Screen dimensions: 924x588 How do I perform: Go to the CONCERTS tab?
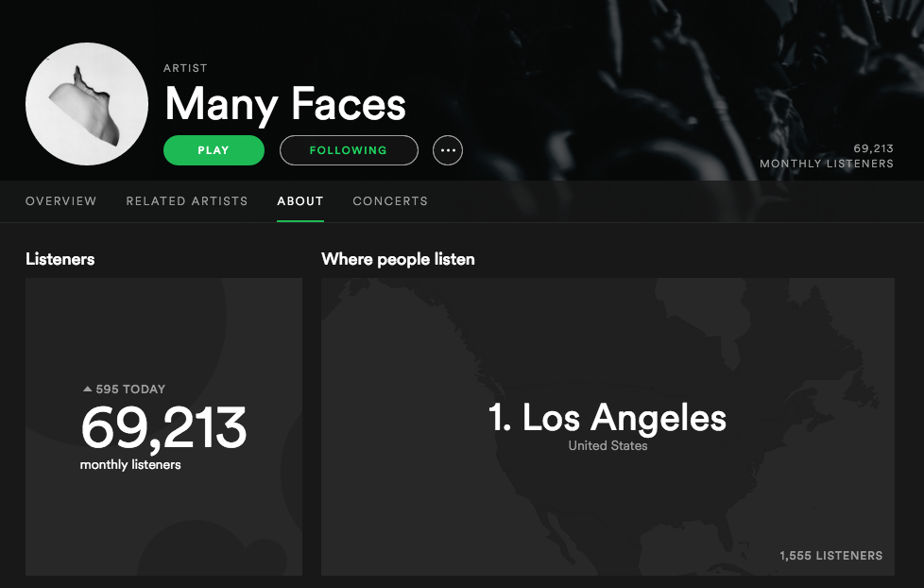390,201
